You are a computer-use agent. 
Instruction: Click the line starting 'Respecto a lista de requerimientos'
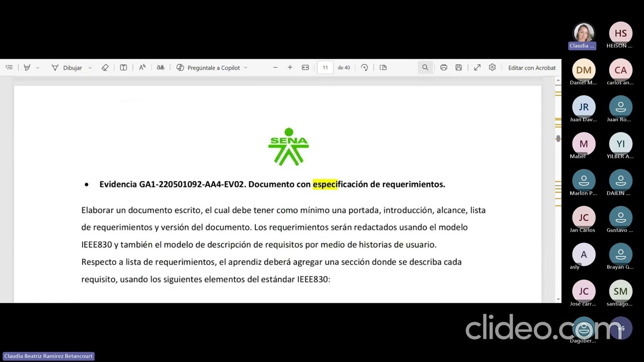point(271,262)
